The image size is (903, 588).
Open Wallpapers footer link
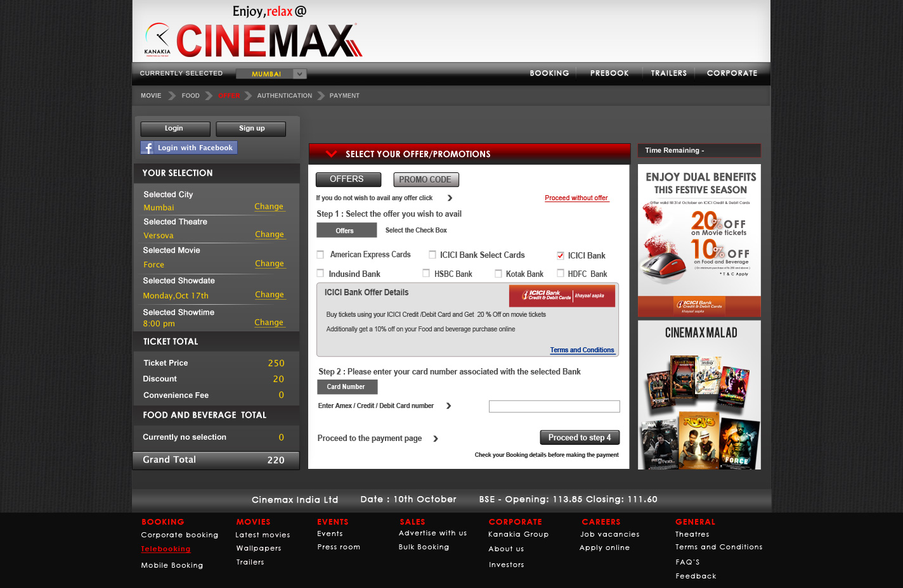(259, 548)
